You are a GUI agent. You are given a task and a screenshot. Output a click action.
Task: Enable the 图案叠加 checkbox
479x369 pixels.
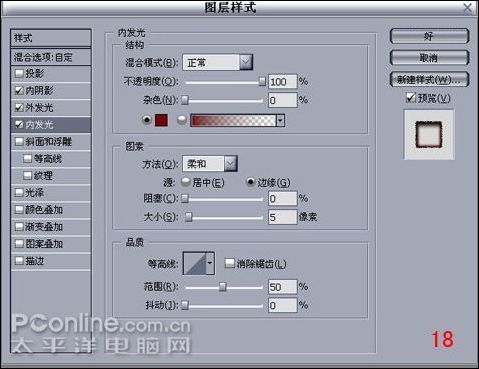(x=19, y=244)
